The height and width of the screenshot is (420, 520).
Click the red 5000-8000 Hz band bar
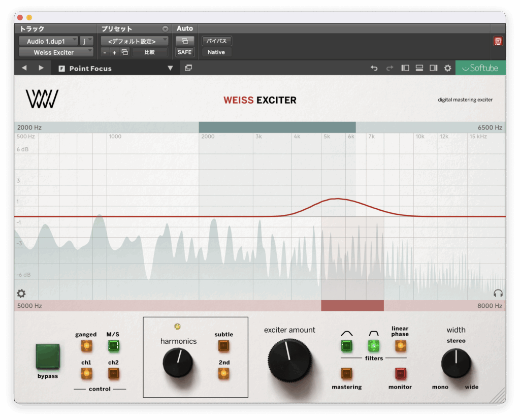click(352, 306)
